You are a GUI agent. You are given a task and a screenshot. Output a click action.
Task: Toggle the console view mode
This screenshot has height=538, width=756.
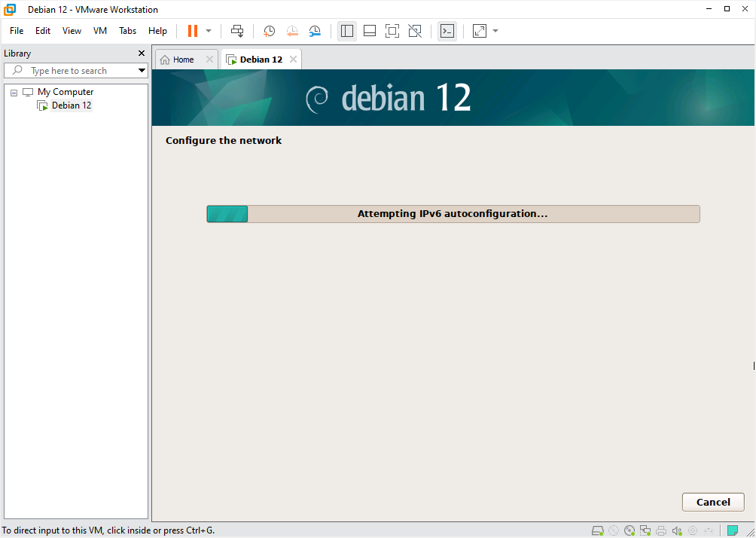pyautogui.click(x=447, y=31)
